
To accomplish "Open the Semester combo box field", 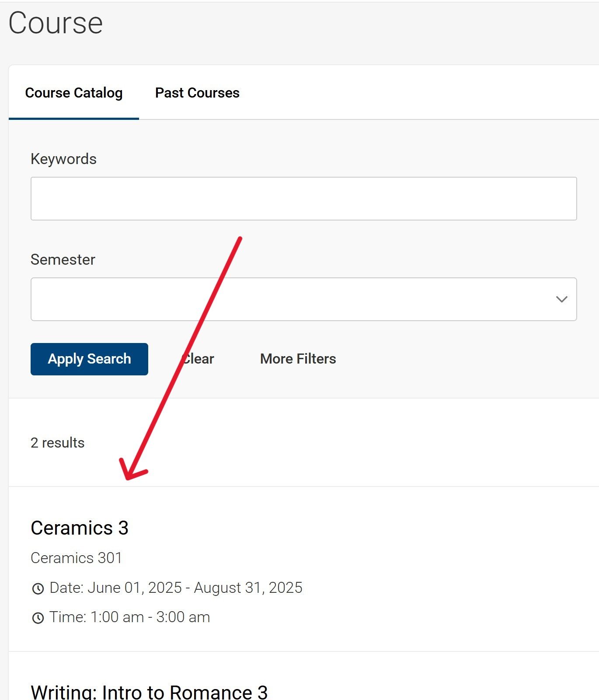I will coord(289,299).
